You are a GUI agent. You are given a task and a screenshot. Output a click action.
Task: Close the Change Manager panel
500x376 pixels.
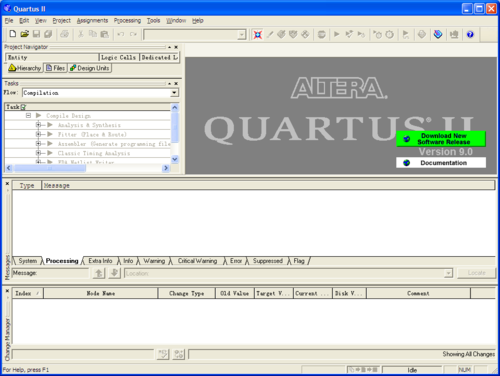pos(7,291)
